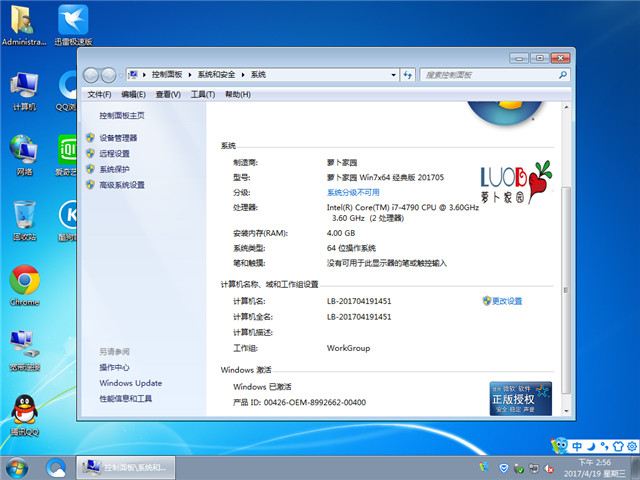Toggle the IME punctuation icon
This screenshot has width=640, height=480.
(604, 446)
